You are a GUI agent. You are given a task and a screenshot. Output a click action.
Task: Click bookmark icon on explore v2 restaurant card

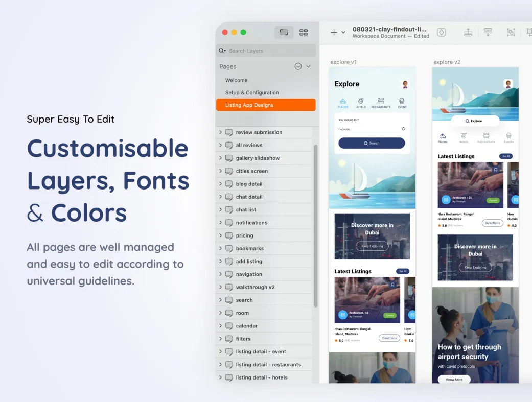click(x=495, y=170)
